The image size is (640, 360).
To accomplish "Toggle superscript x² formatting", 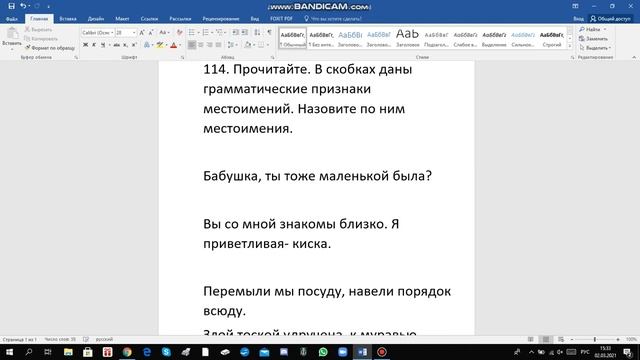I will click(x=134, y=45).
